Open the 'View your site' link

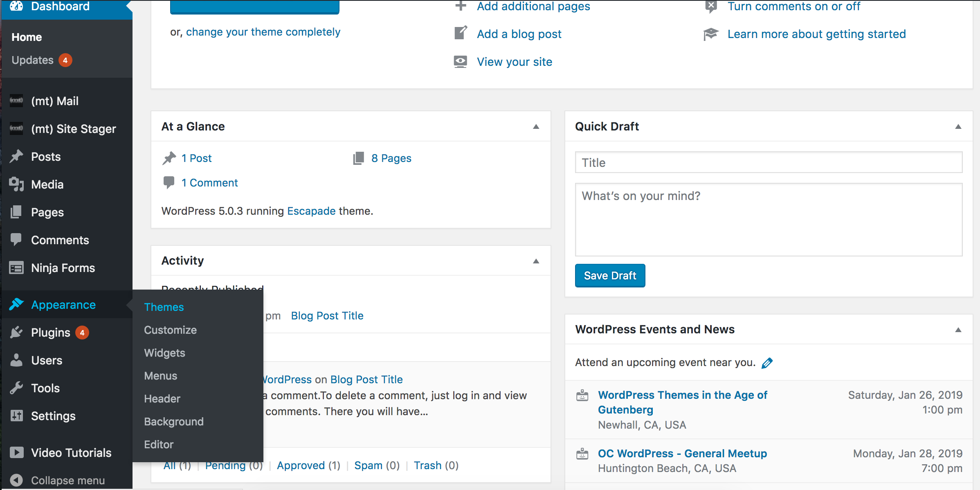(515, 62)
